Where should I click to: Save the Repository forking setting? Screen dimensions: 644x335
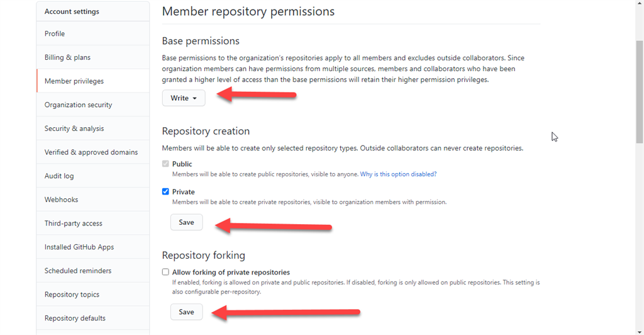tap(186, 312)
